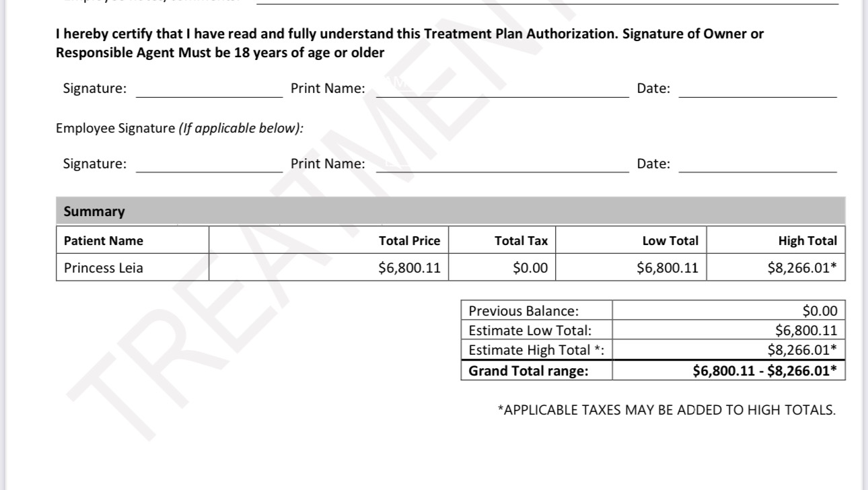This screenshot has width=868, height=490.
Task: Click the Patient Name column header
Action: [x=104, y=241]
